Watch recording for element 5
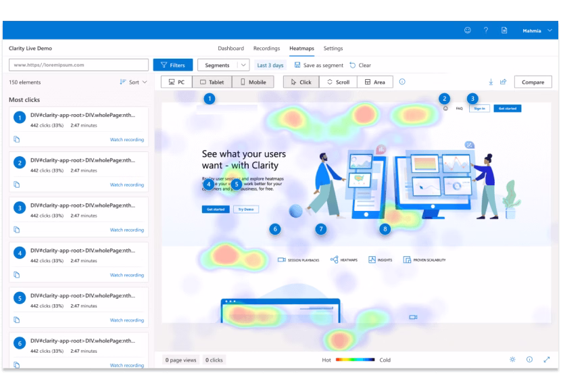This screenshot has height=392, width=561. [126, 320]
